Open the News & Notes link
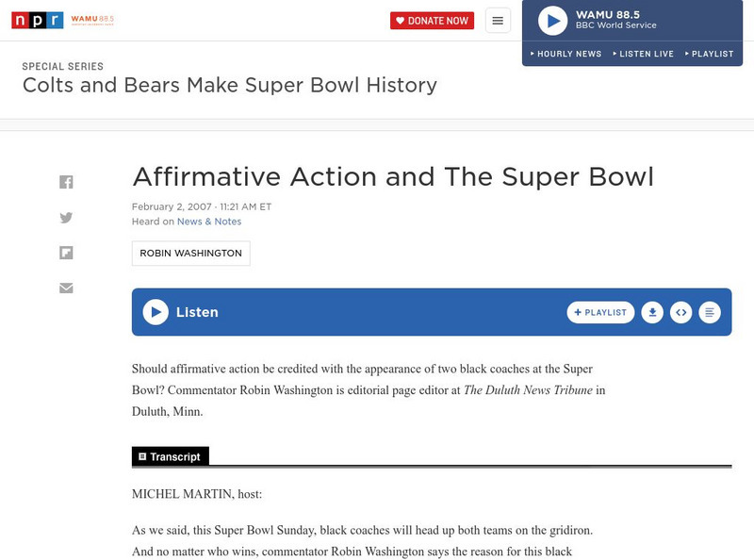754x560 pixels. tap(209, 222)
